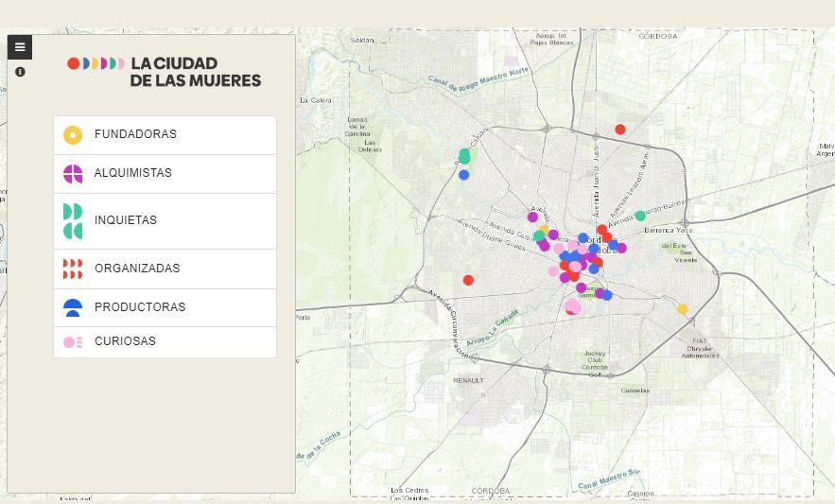
Task: Select the ALQUIMISTAS category
Action: tap(165, 174)
